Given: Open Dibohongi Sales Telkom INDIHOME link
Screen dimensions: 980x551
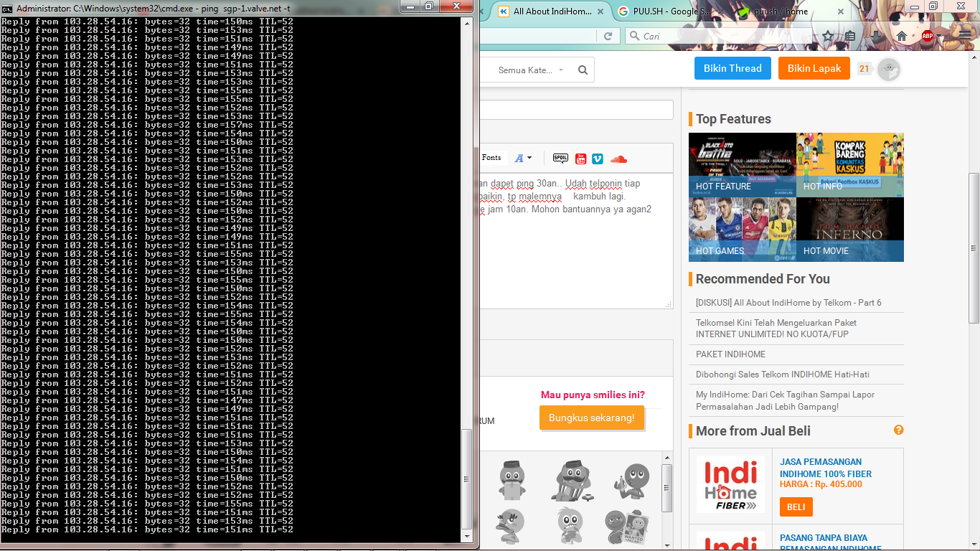Looking at the screenshot, I should coord(783,375).
